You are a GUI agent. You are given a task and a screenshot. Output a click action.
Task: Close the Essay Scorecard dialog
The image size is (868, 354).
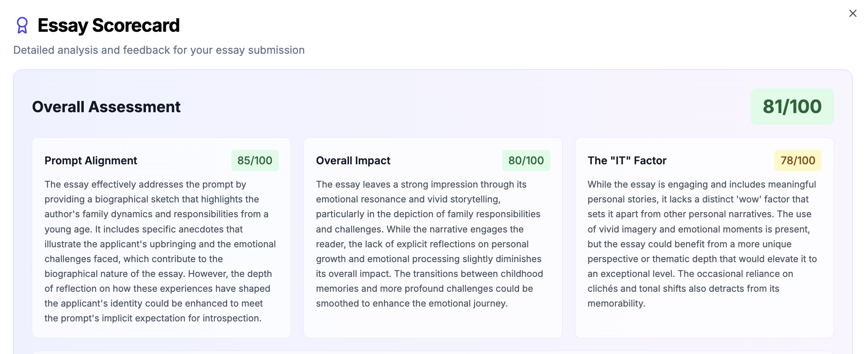pyautogui.click(x=852, y=13)
